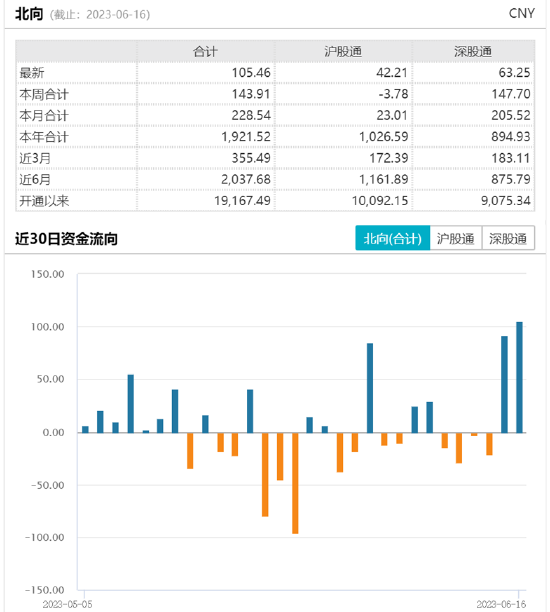Image resolution: width=550 pixels, height=612 pixels.
Task: Click the value 147.70
Action: coord(511,94)
